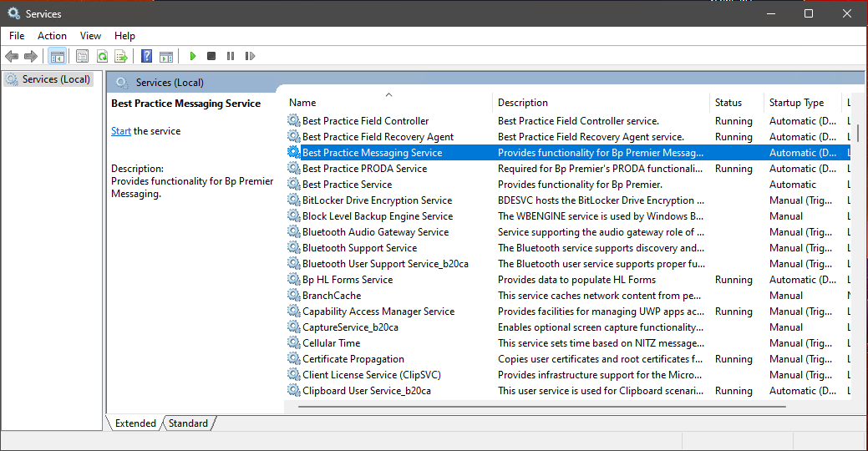This screenshot has height=451, width=868.
Task: Click gear icon beside Certificate Propagation
Action: pyautogui.click(x=293, y=358)
